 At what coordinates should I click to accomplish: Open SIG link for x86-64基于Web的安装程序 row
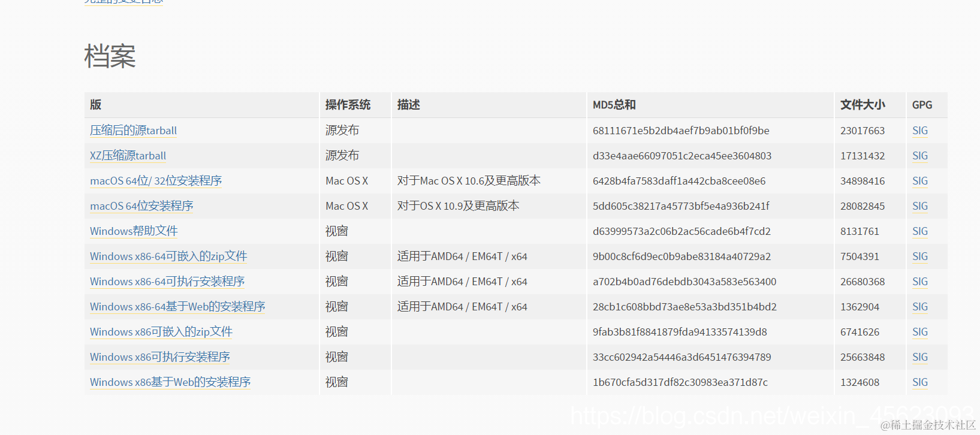tap(920, 307)
